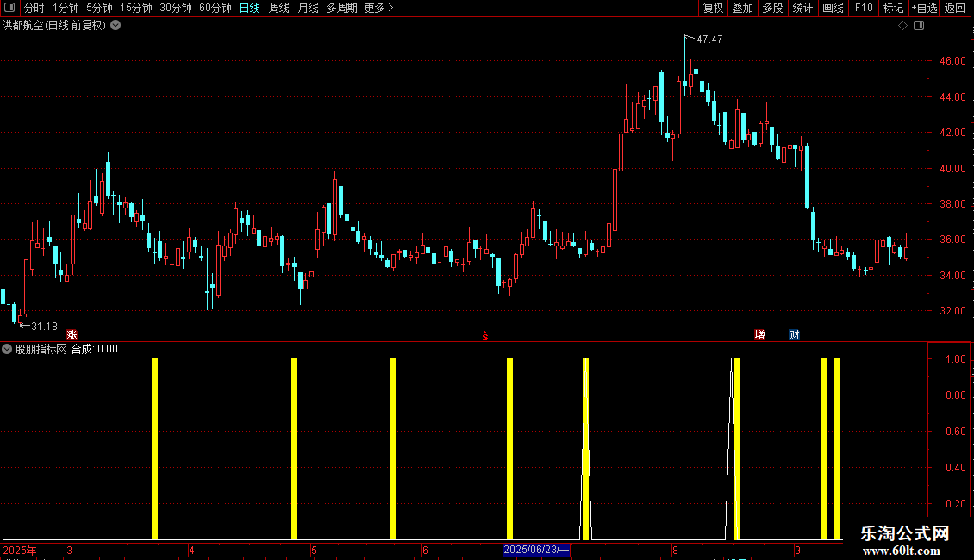Click the 47.47 high price label
Screen dimensions: 974x560
tap(709, 40)
